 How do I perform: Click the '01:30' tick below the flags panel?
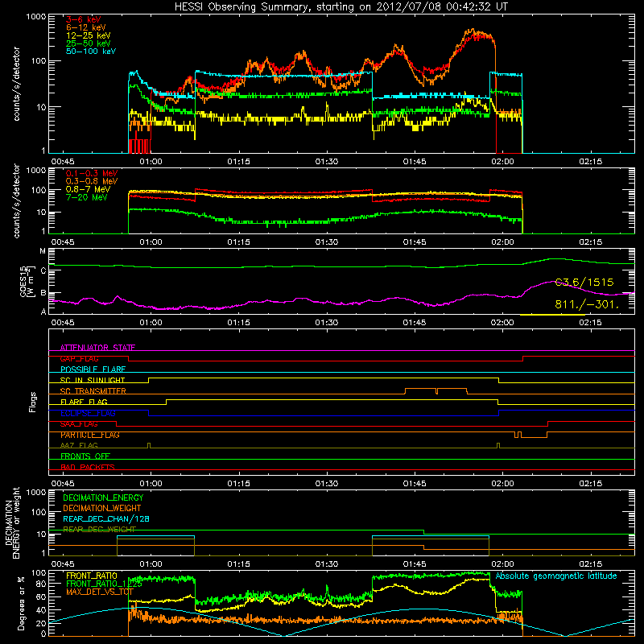327,484
